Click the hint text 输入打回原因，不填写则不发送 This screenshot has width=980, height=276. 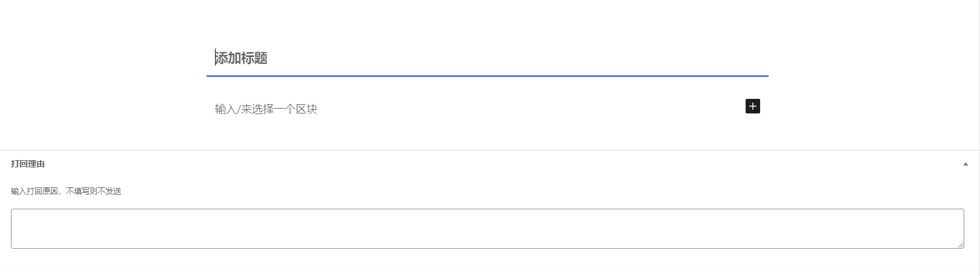66,191
